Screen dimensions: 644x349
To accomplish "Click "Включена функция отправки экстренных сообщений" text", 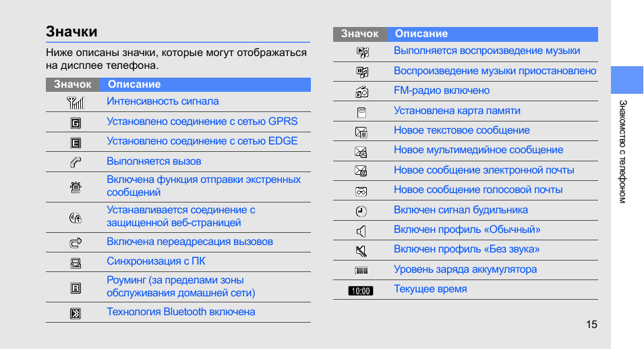I will 204,186.
